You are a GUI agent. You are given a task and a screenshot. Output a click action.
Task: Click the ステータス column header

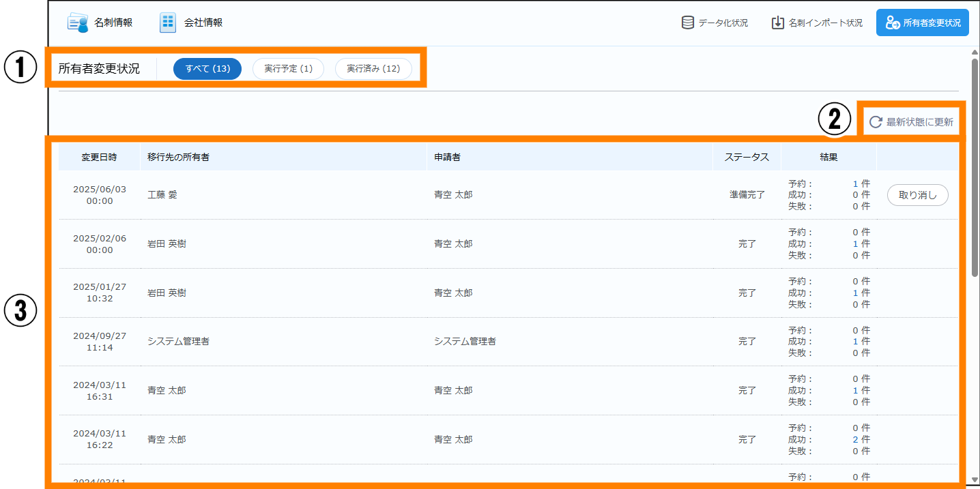coord(747,157)
